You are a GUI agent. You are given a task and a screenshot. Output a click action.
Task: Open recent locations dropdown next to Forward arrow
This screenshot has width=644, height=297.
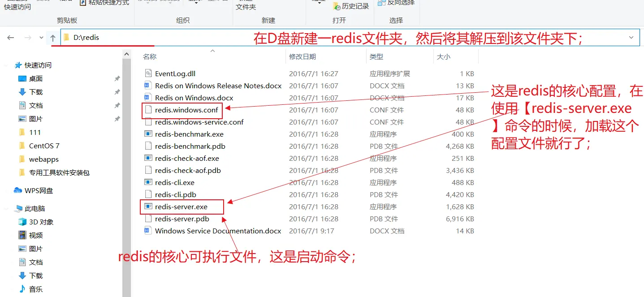pos(41,38)
